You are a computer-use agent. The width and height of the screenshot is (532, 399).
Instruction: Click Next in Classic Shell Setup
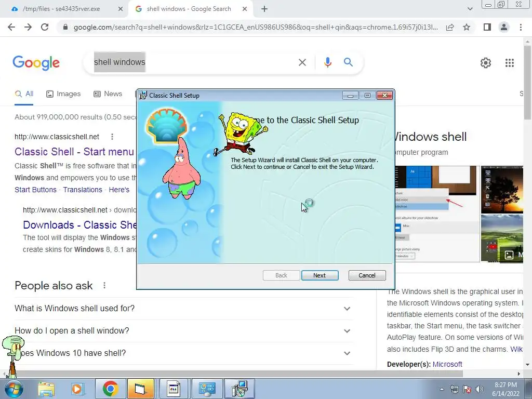(x=320, y=275)
